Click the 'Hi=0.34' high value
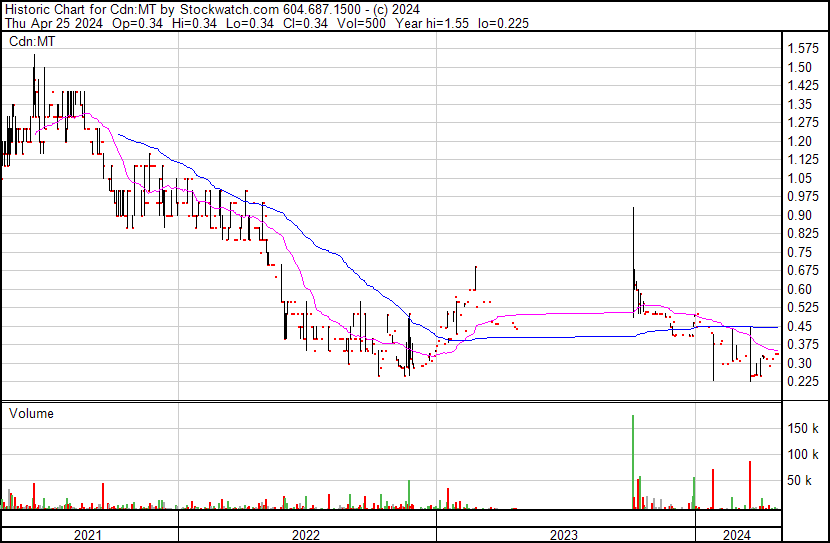This screenshot has height=543, width=830. pos(194,23)
